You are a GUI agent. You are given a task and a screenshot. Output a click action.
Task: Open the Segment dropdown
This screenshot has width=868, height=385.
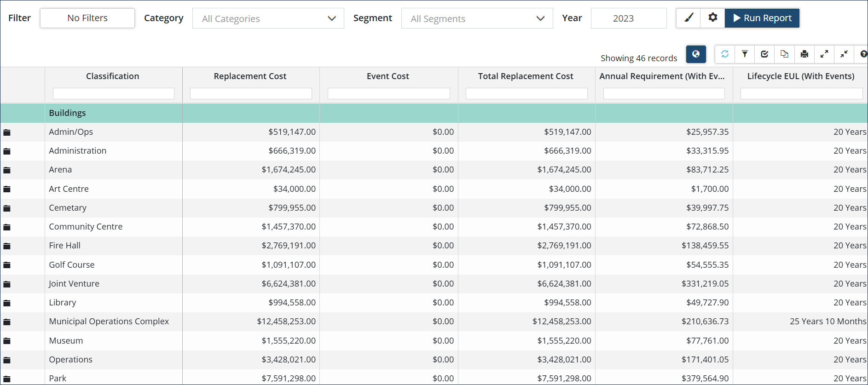click(x=477, y=18)
